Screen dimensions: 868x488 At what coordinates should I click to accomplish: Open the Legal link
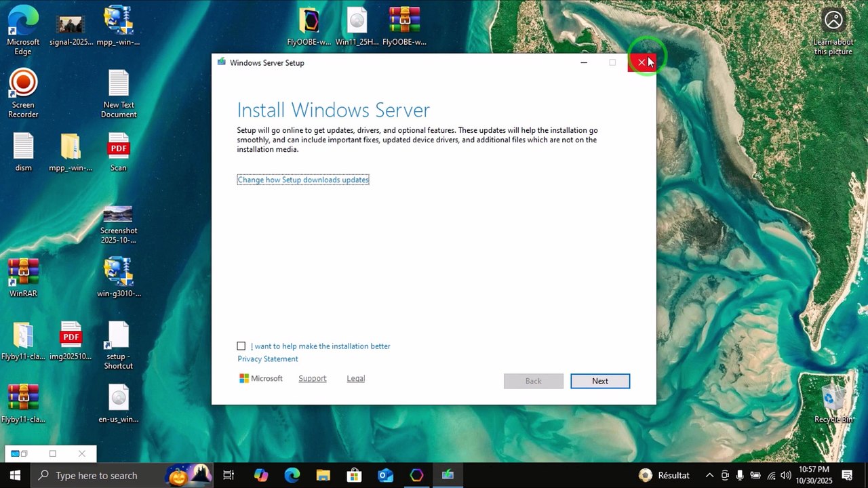[356, 378]
